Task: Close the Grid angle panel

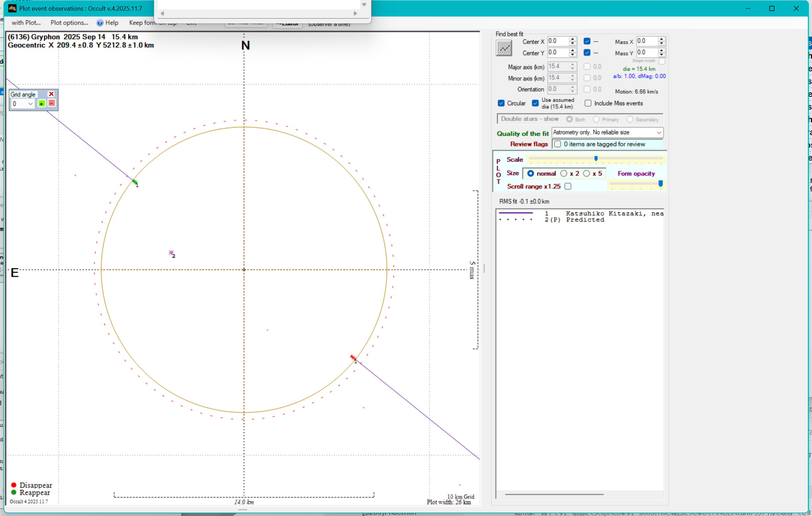Action: coord(51,94)
